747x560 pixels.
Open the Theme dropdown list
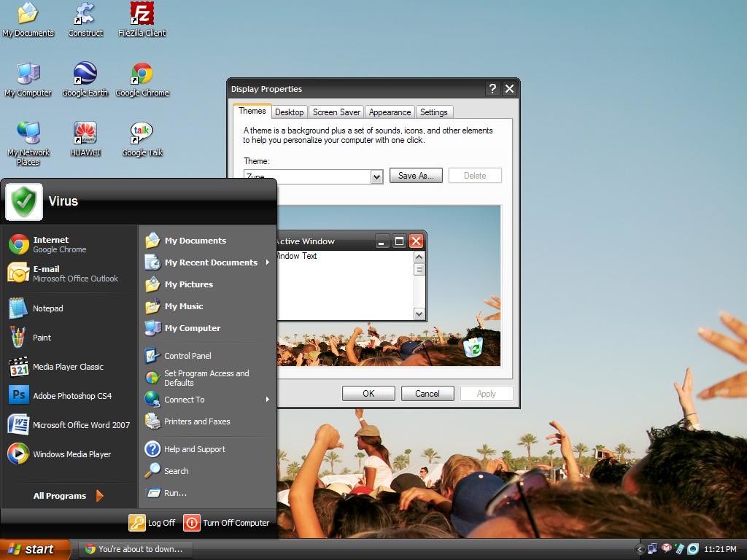point(376,176)
